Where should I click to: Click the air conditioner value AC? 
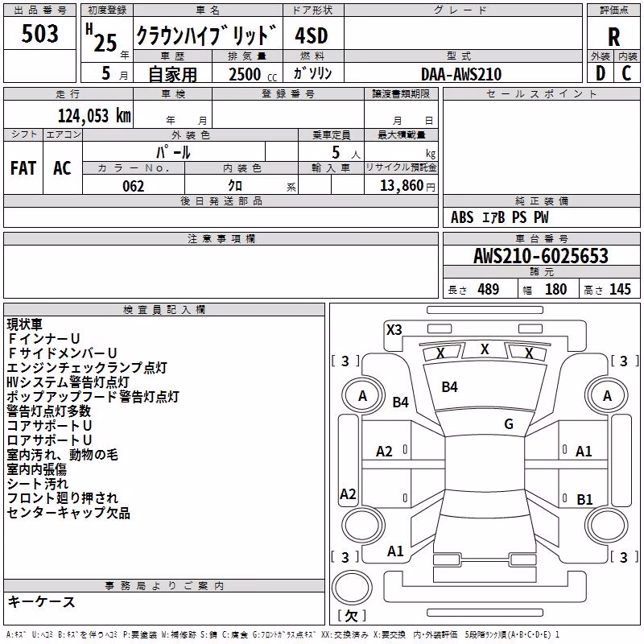62,168
